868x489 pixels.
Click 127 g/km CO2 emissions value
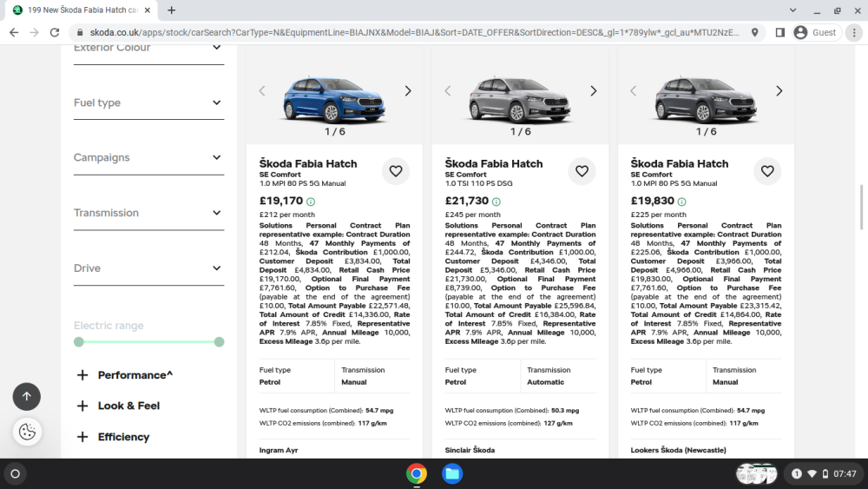pyautogui.click(x=558, y=424)
